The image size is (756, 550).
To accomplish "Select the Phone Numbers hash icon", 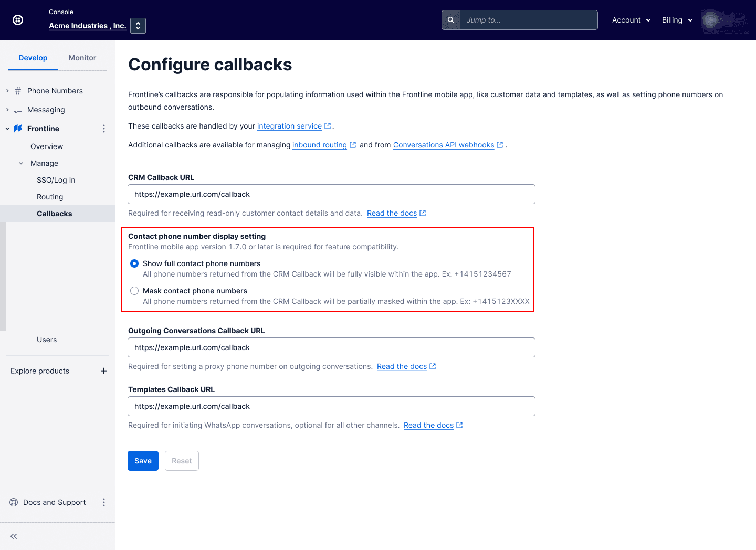I will [x=18, y=90].
